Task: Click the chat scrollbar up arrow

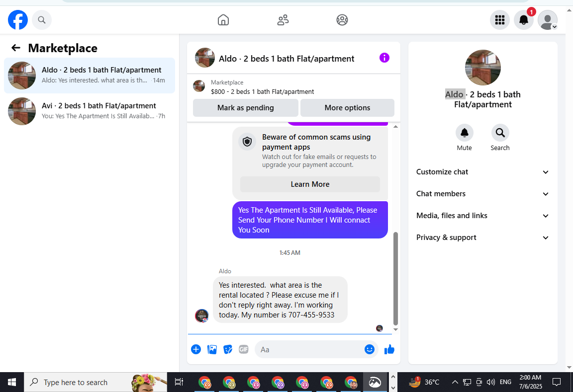Action: pyautogui.click(x=395, y=126)
